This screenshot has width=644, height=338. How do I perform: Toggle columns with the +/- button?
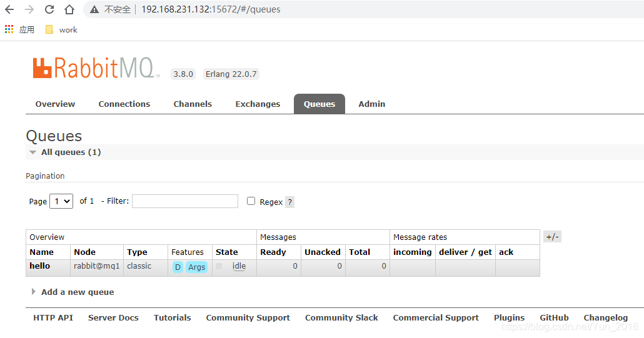pyautogui.click(x=552, y=237)
